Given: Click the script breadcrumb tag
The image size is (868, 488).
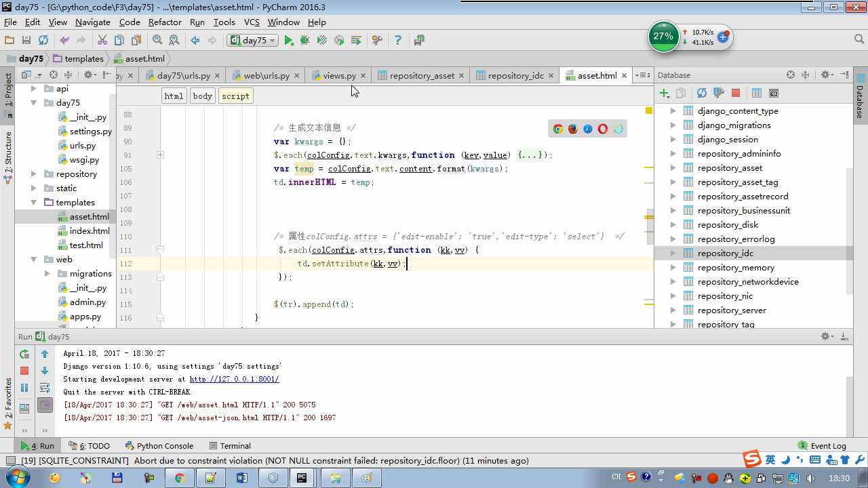Looking at the screenshot, I should pyautogui.click(x=235, y=96).
